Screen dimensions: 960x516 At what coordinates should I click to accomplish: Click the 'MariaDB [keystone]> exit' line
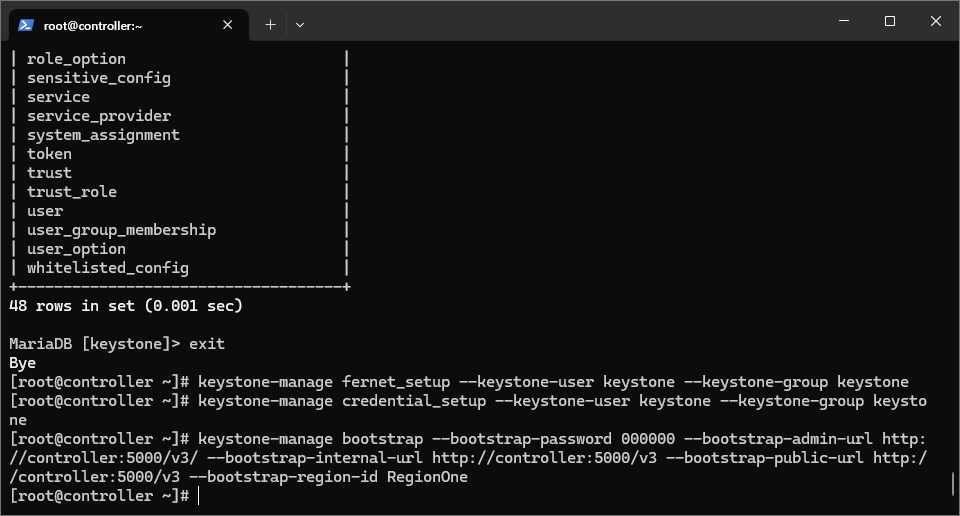coord(117,343)
